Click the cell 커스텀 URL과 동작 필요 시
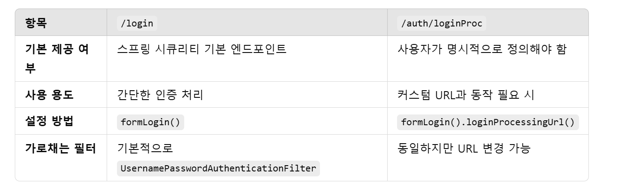Screen dimensions: 644x193 click(466, 95)
